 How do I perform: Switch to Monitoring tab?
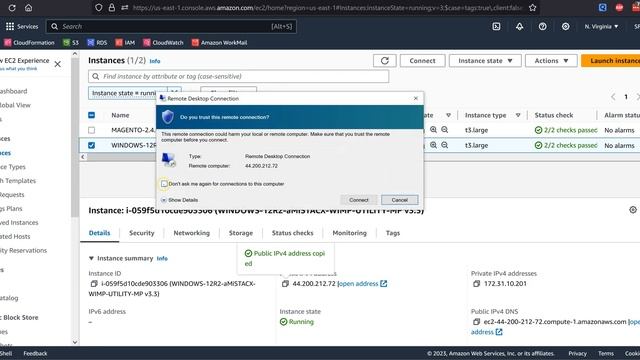[349, 233]
